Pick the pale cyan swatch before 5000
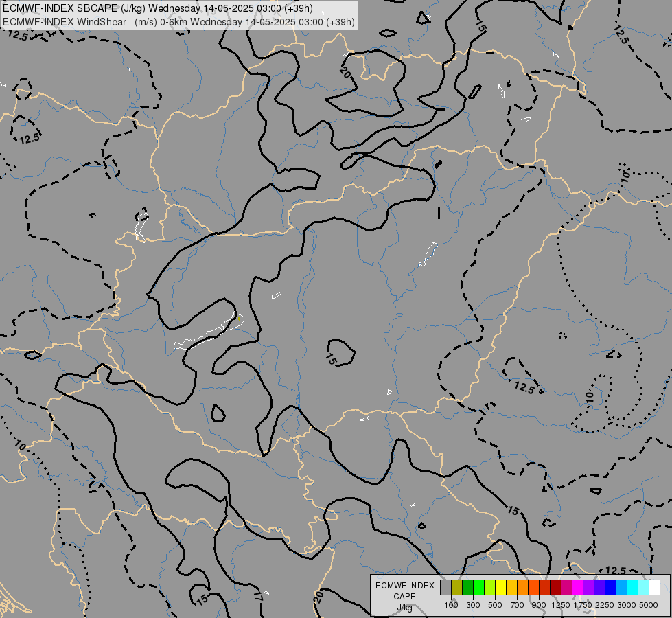The width and height of the screenshot is (672, 618). point(643,588)
